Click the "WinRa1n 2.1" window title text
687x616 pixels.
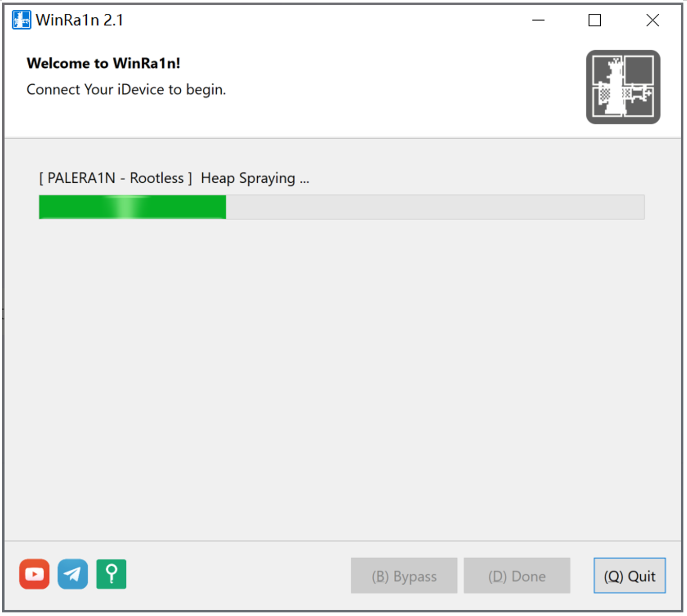pos(80,20)
